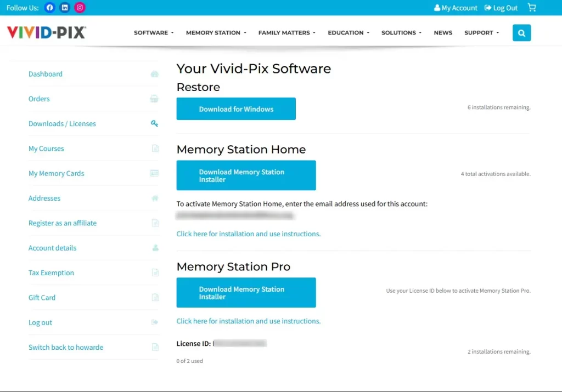Expand the Memory Station menu dropdown
This screenshot has width=562, height=392.
(216, 32)
